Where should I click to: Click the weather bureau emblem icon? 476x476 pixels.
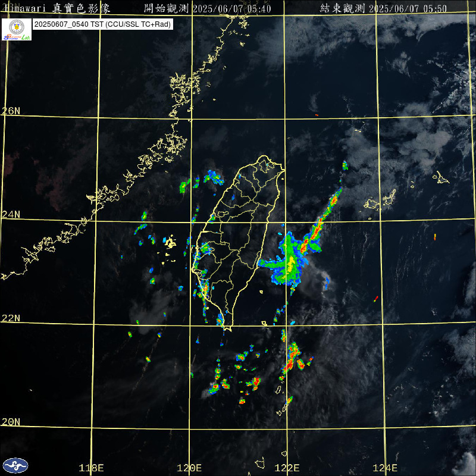click(x=15, y=465)
